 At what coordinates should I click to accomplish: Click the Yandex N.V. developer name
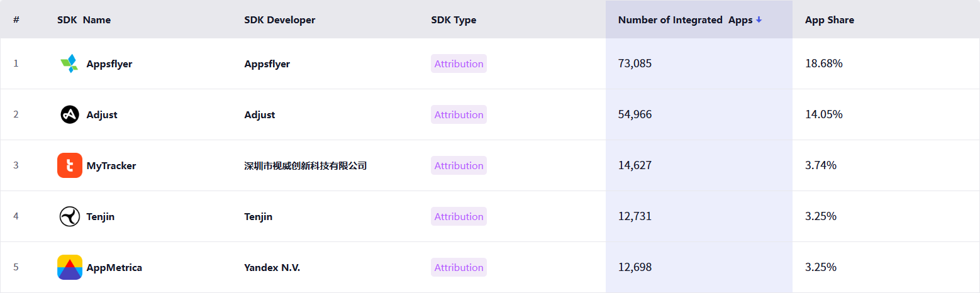click(x=272, y=267)
